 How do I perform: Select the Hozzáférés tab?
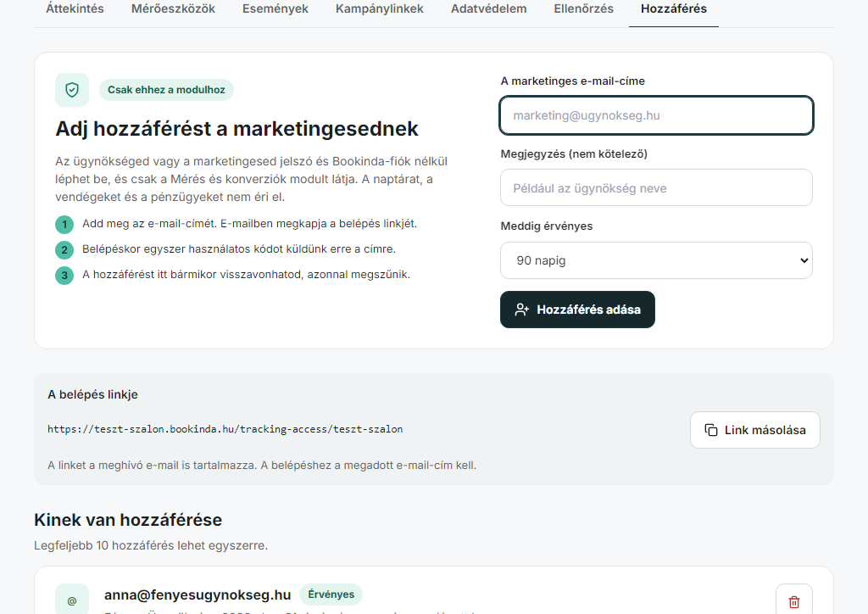click(x=674, y=8)
